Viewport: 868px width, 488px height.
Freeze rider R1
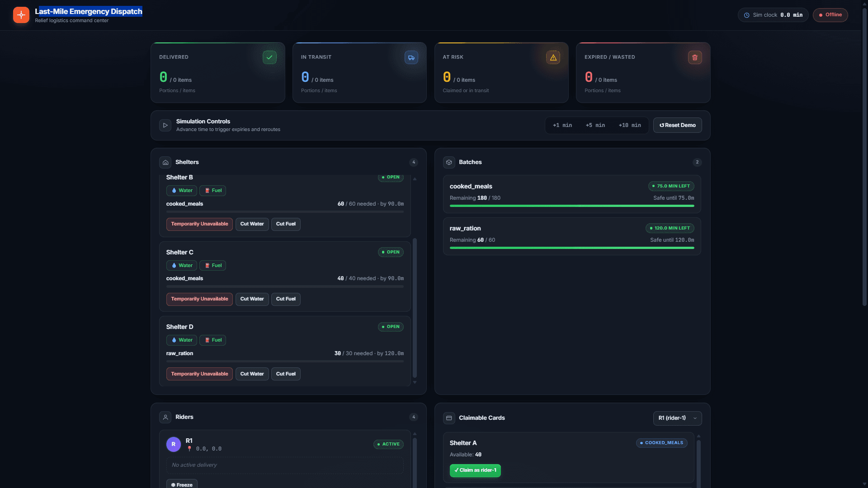[182, 484]
